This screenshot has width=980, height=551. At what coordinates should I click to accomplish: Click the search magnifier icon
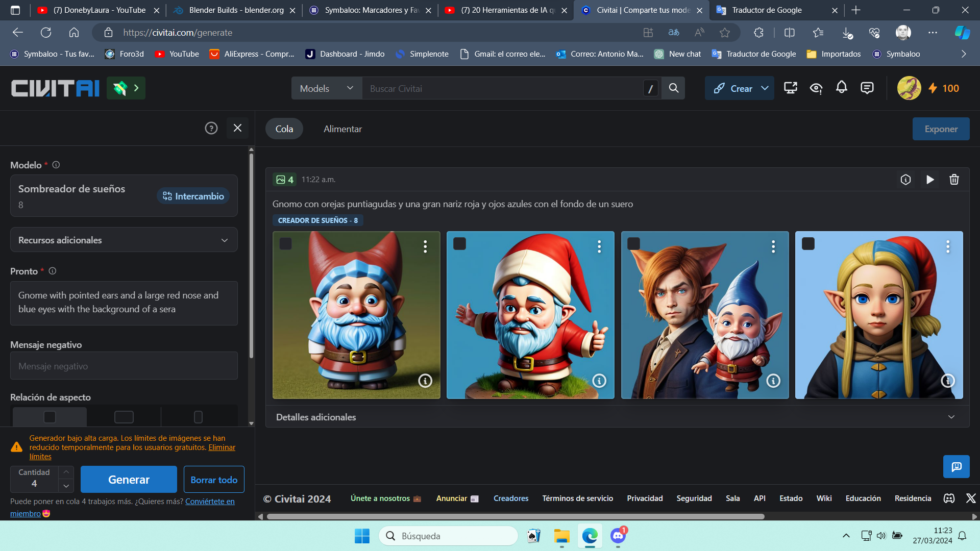pyautogui.click(x=674, y=88)
